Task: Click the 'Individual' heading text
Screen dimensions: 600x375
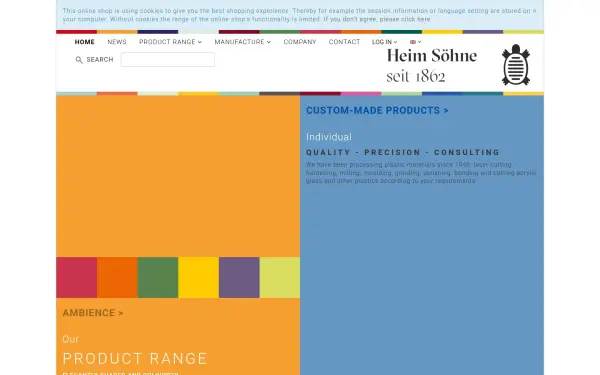Action: click(329, 137)
